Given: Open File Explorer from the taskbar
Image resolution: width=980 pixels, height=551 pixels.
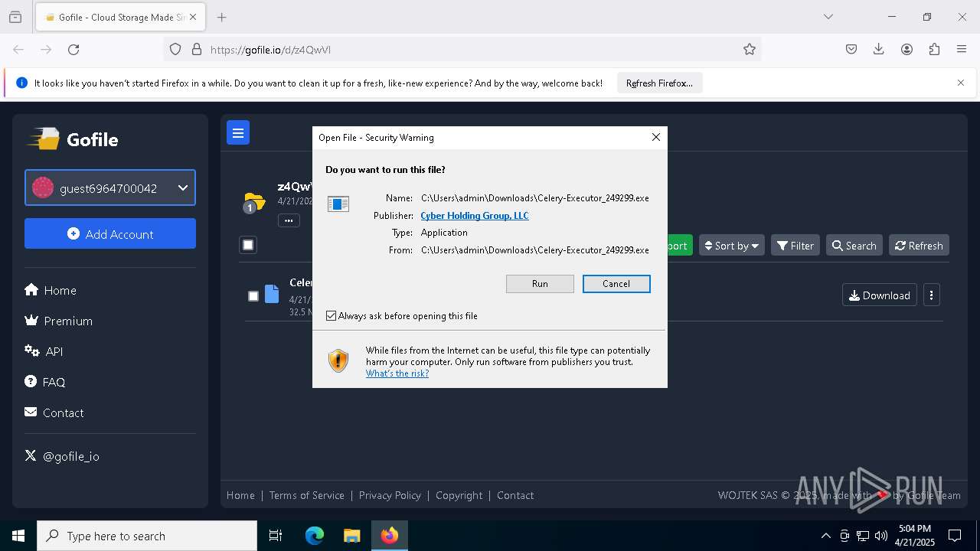Looking at the screenshot, I should pyautogui.click(x=351, y=536).
